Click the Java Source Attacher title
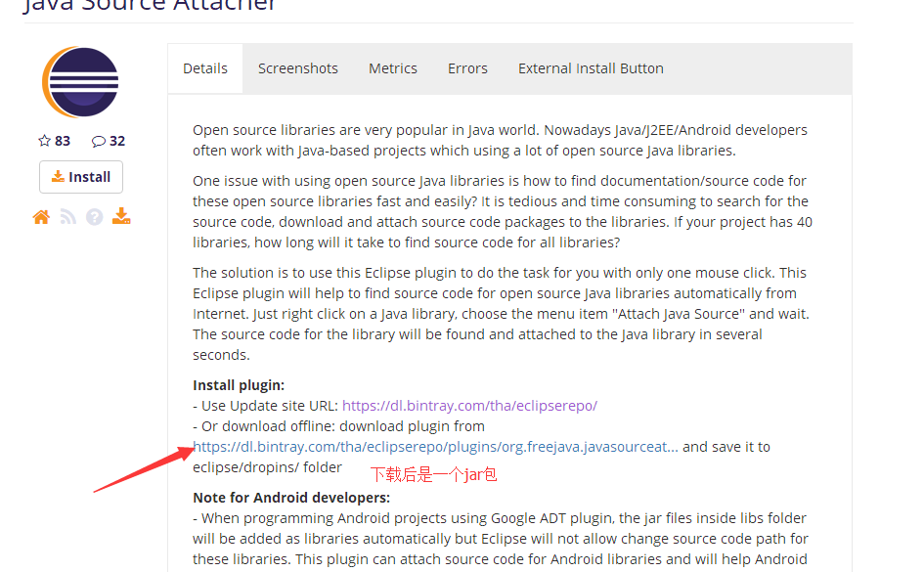The width and height of the screenshot is (924, 572). click(150, 5)
